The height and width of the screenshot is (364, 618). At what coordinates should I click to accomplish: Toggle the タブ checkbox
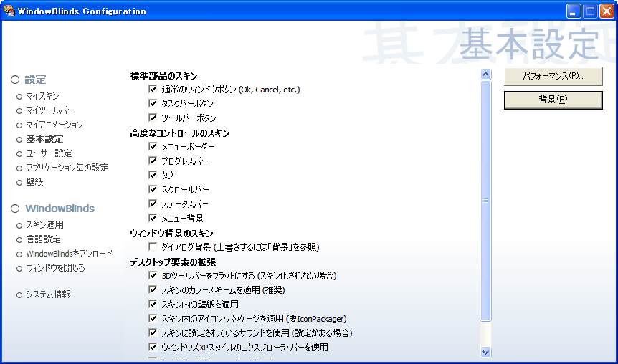coord(153,175)
